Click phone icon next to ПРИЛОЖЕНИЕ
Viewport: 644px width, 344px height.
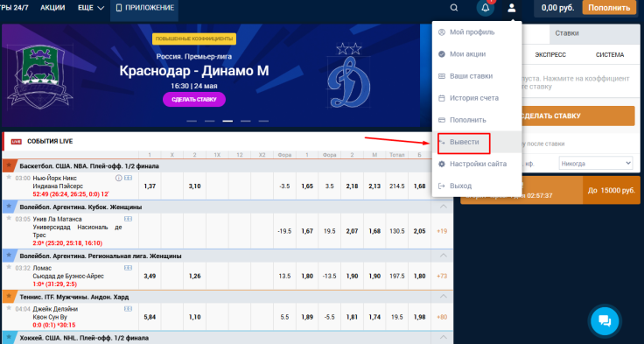pyautogui.click(x=119, y=8)
